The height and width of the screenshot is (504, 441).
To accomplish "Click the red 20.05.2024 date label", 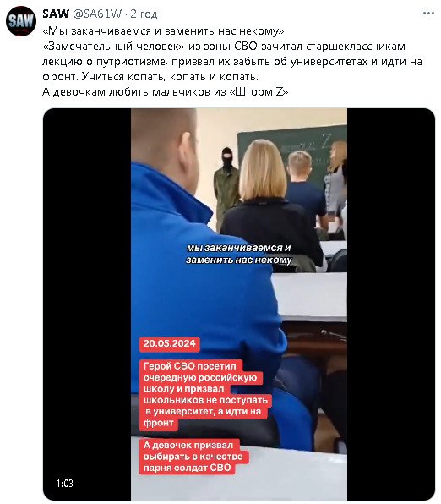I will [169, 343].
